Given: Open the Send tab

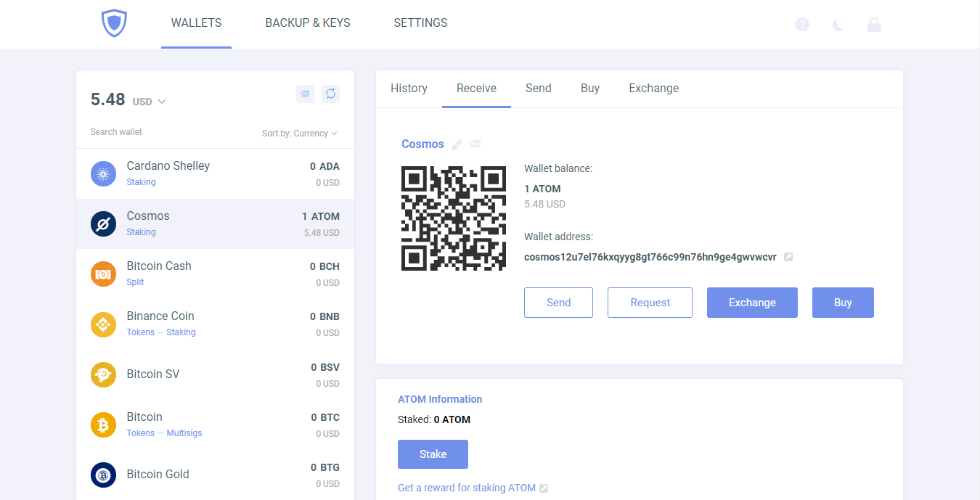Looking at the screenshot, I should 539,89.
